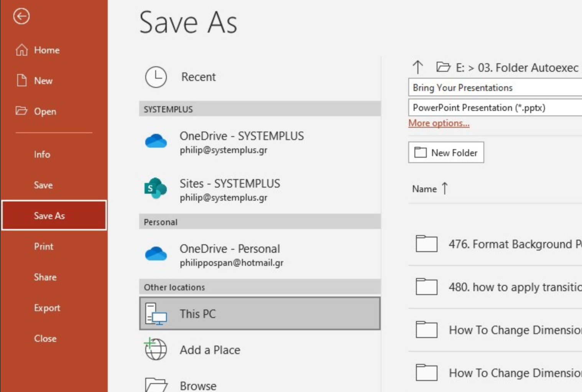Choose Save in the sidebar
582x392 pixels.
(x=54, y=185)
